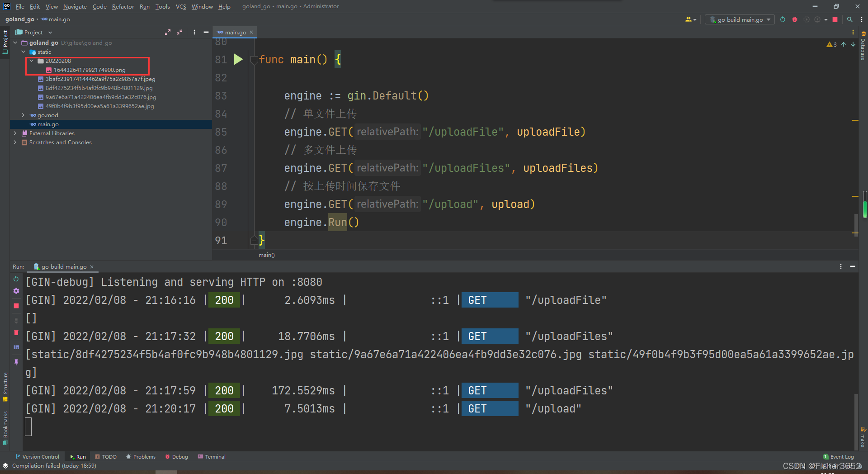Toggle the Structure side tool window
This screenshot has width=868, height=474.
[x=5, y=387]
